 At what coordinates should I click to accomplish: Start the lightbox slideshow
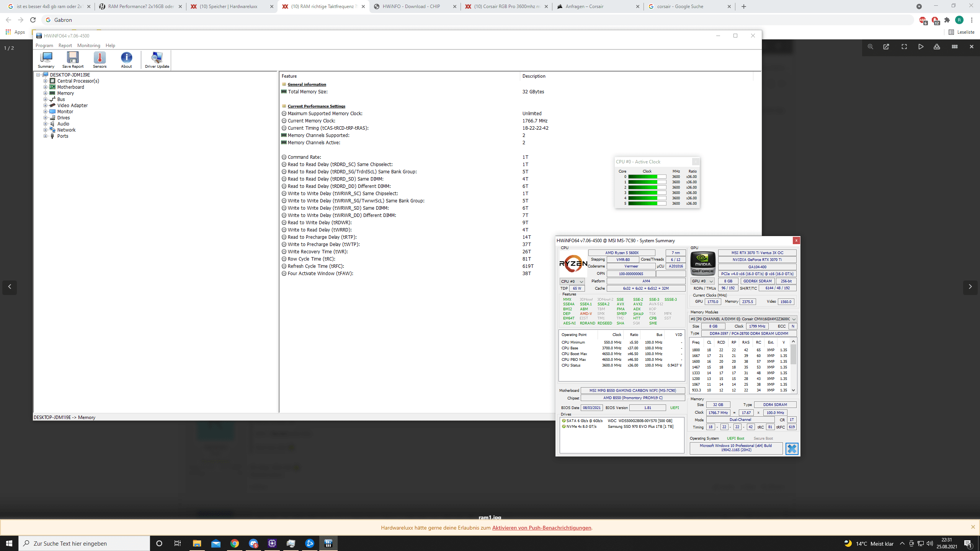click(921, 47)
